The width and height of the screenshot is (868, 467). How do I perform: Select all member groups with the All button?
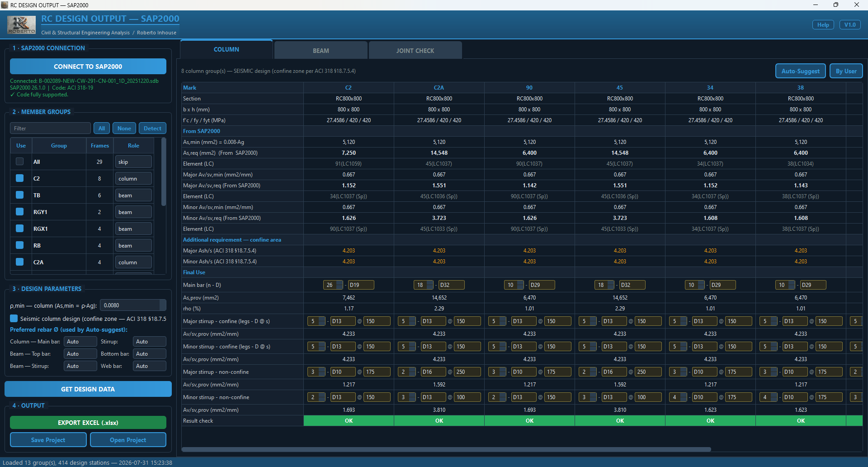(102, 128)
